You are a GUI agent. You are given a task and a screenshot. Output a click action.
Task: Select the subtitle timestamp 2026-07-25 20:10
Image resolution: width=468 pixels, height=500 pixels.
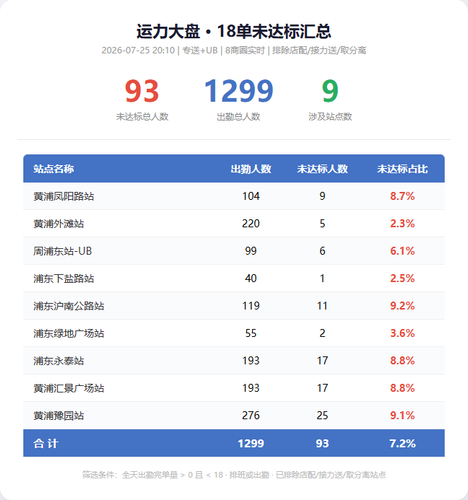[x=138, y=50]
